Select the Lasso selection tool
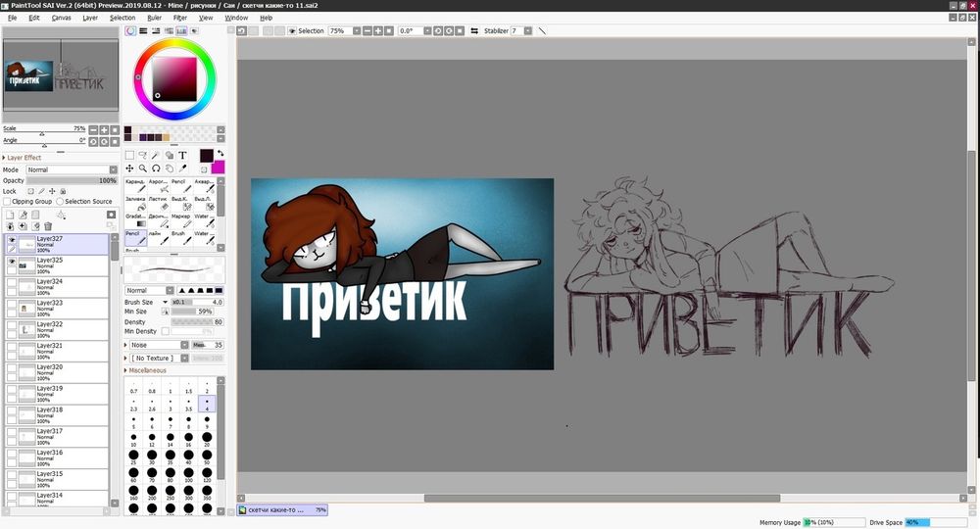Viewport: 980px width, 529px height. [142, 155]
